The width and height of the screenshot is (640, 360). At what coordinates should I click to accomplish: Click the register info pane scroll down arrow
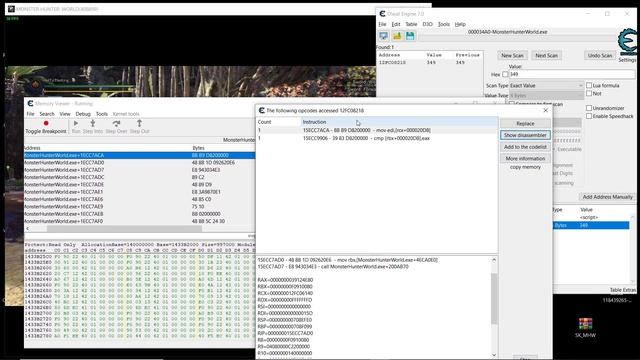(494, 355)
